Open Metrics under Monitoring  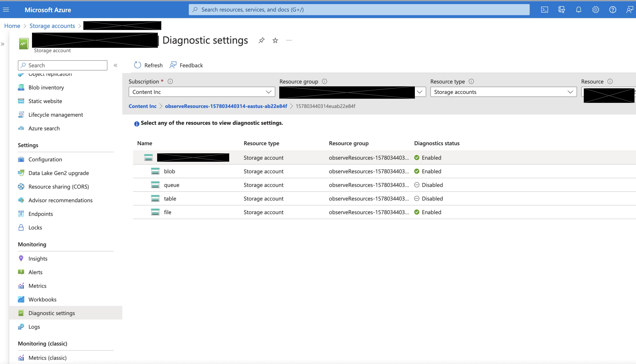coord(37,286)
